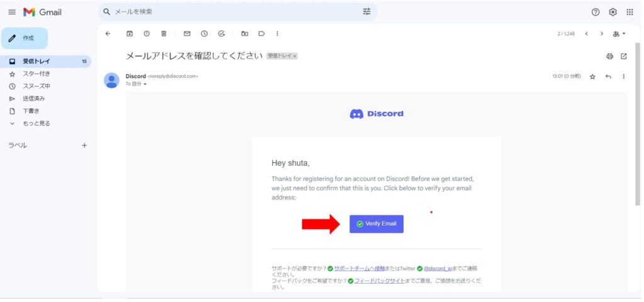The image size is (644, 302).
Task: Click the 作成 compose button
Action: coord(25,38)
